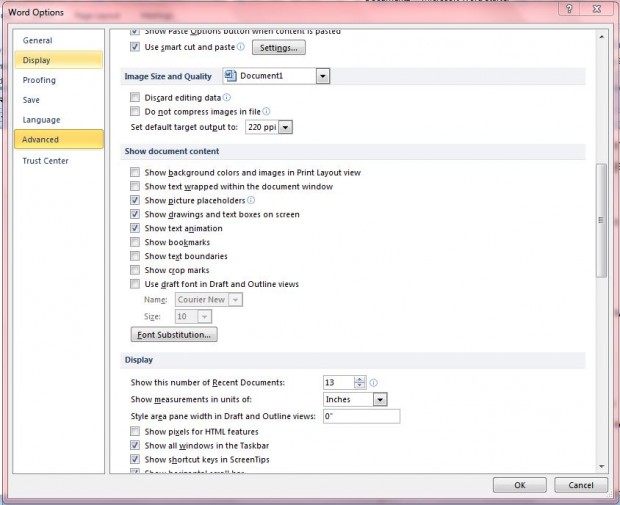This screenshot has width=620, height=505.
Task: Confirm options with OK button
Action: pos(520,485)
